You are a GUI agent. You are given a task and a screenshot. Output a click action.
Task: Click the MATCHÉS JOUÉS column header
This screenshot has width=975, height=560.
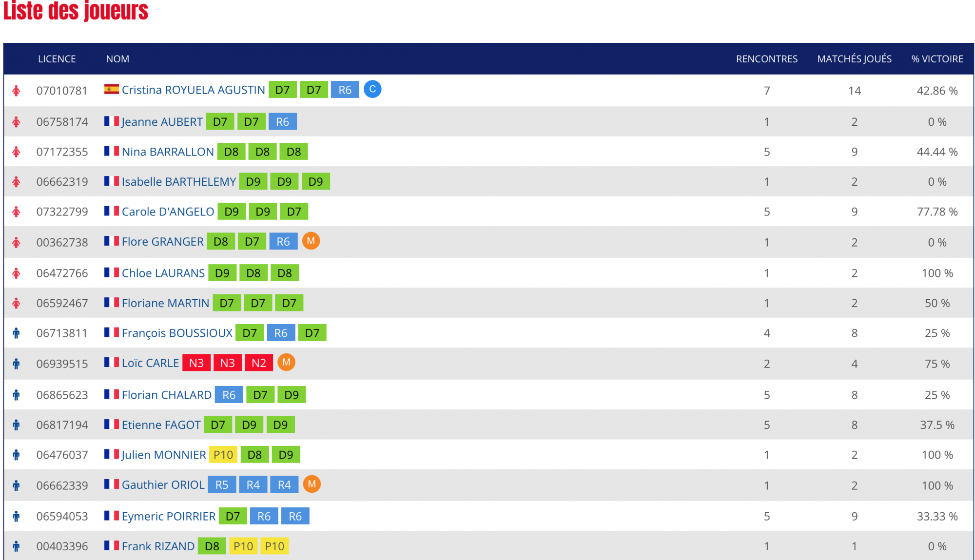[x=855, y=59]
